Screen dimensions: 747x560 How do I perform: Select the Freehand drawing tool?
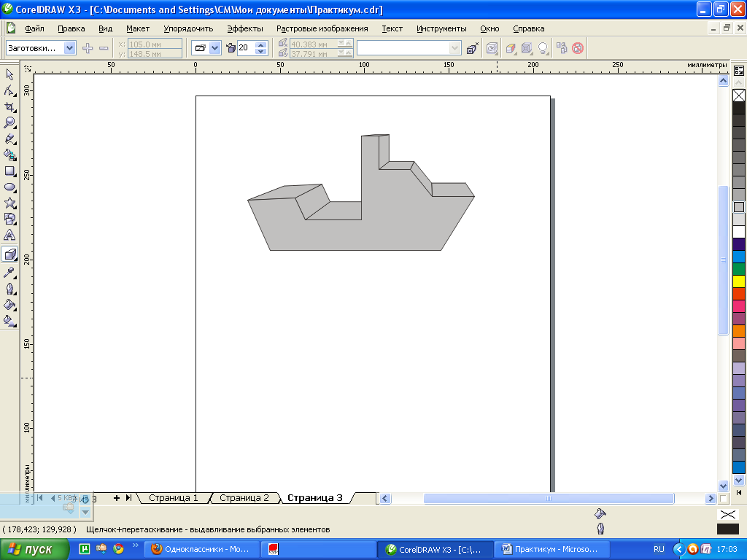(9, 139)
